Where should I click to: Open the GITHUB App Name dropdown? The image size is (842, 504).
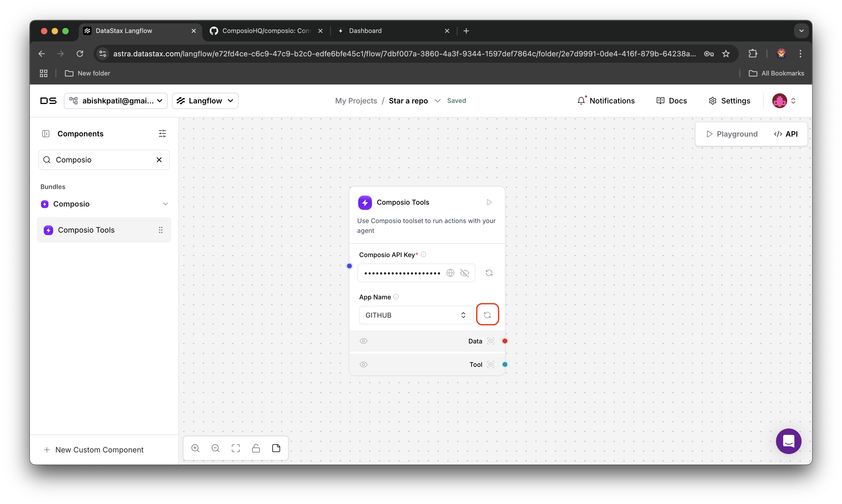[x=416, y=315]
